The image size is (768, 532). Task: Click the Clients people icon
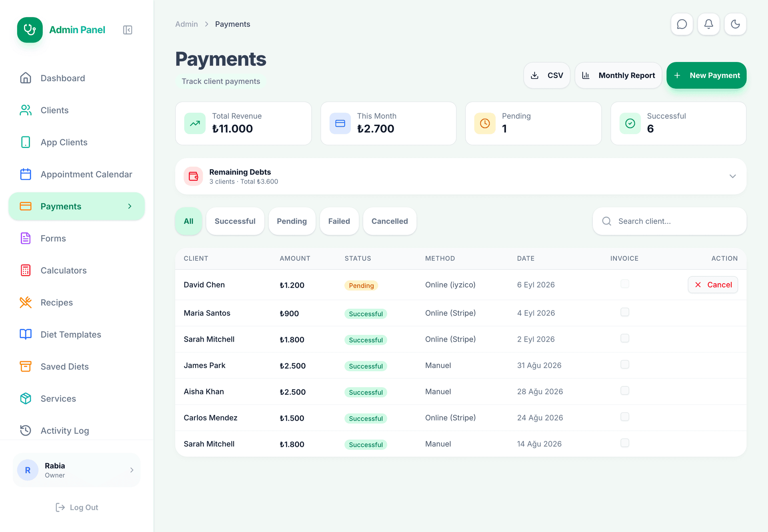tap(26, 110)
